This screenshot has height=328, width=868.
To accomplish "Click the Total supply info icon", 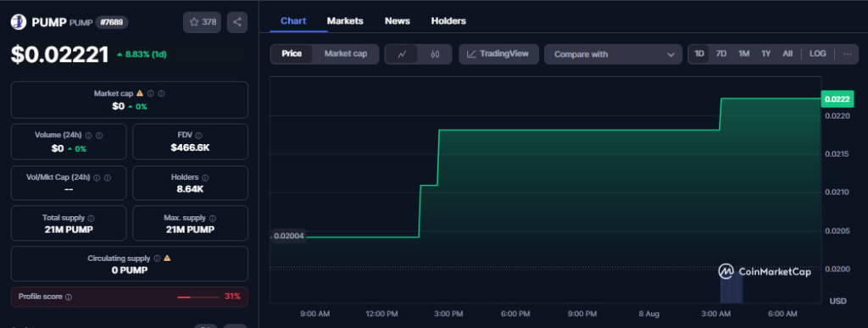I will (x=91, y=219).
